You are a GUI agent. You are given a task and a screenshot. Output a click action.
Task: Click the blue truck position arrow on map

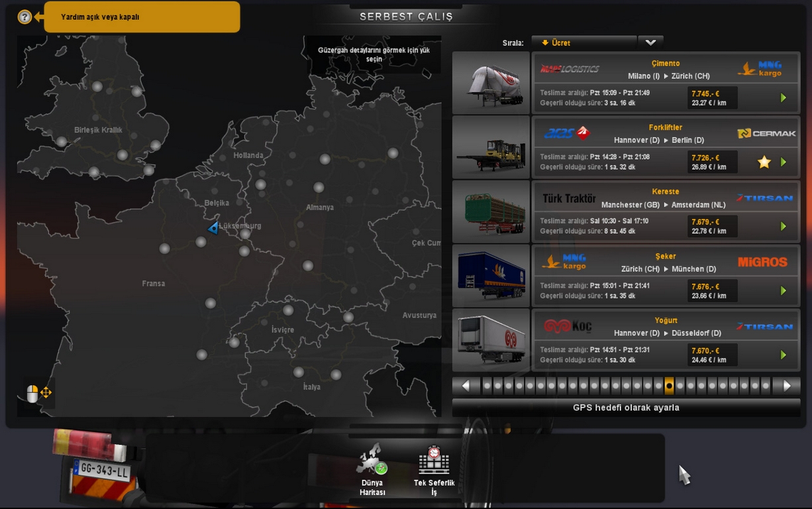pos(213,228)
